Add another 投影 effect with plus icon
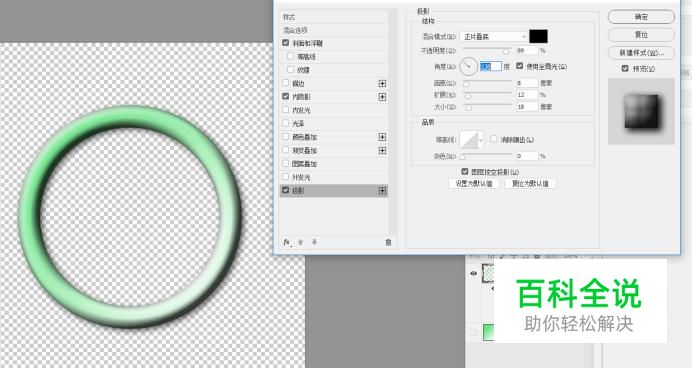This screenshot has height=368, width=692. [382, 191]
